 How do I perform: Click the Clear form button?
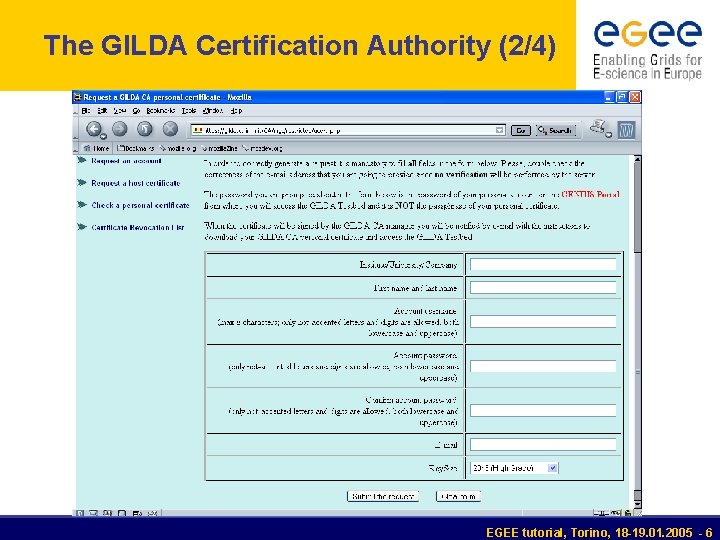[x=458, y=496]
